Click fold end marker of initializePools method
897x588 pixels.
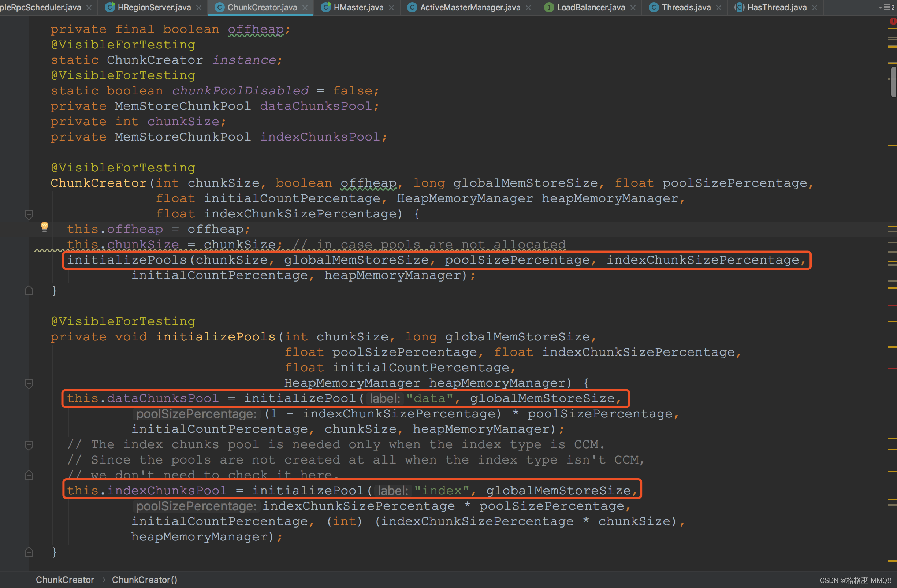(29, 552)
